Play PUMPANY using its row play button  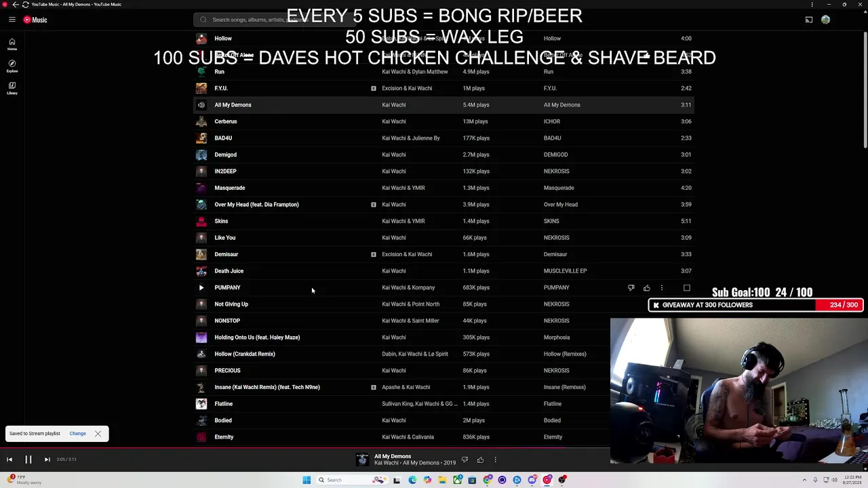[x=201, y=287]
